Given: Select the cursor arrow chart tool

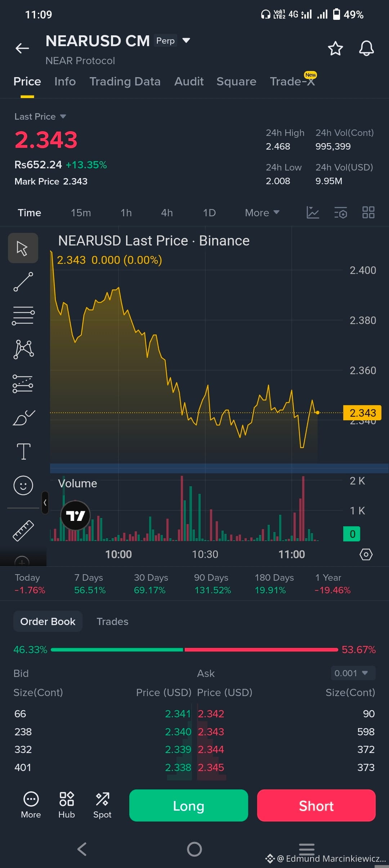Looking at the screenshot, I should click(23, 248).
